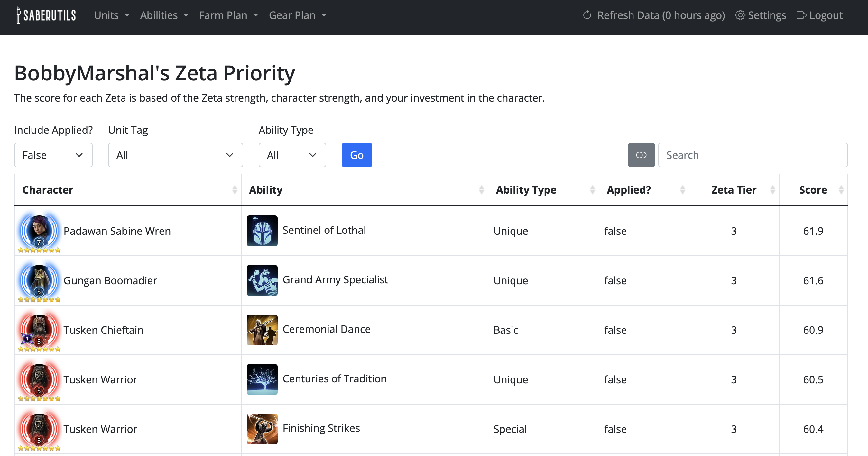
Task: Click the Centuries of Tradition text
Action: pyautogui.click(x=335, y=378)
